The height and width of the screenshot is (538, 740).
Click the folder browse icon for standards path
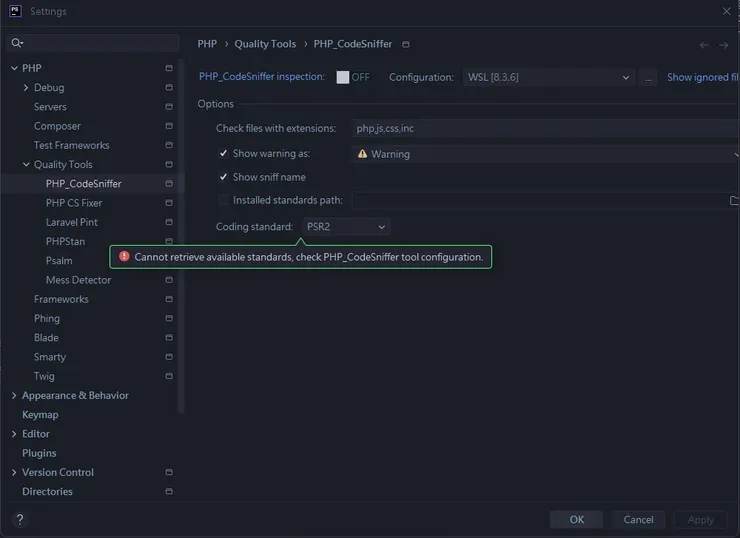tap(734, 201)
